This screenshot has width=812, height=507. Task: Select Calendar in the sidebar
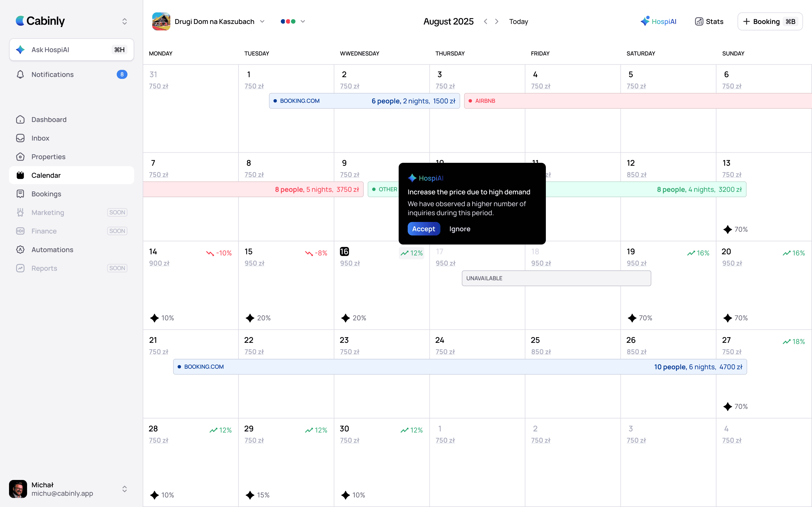(46, 175)
